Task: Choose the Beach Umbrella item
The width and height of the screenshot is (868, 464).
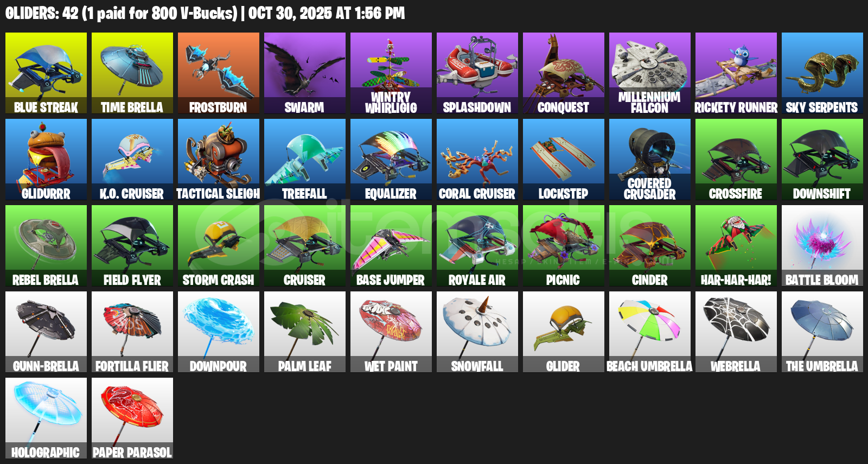Action: [x=650, y=332]
